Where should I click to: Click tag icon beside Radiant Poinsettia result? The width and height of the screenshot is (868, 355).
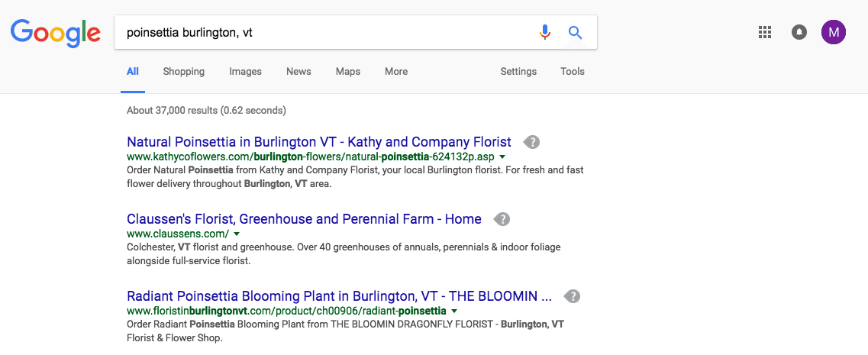[x=572, y=296]
